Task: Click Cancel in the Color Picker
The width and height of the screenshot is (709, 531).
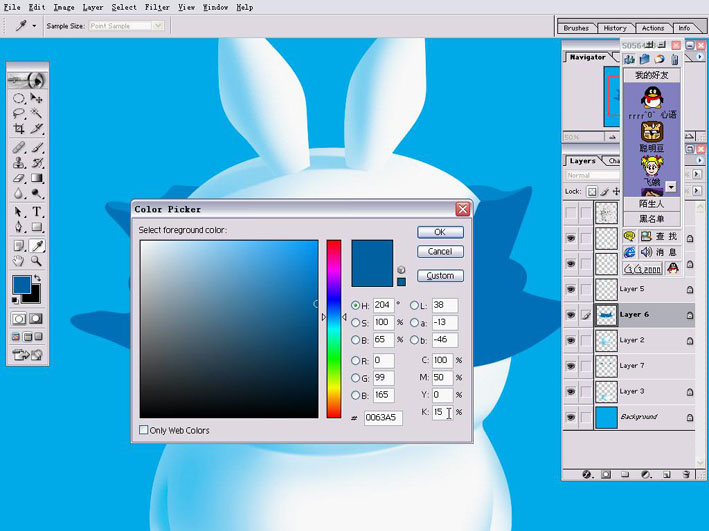Action: click(440, 251)
